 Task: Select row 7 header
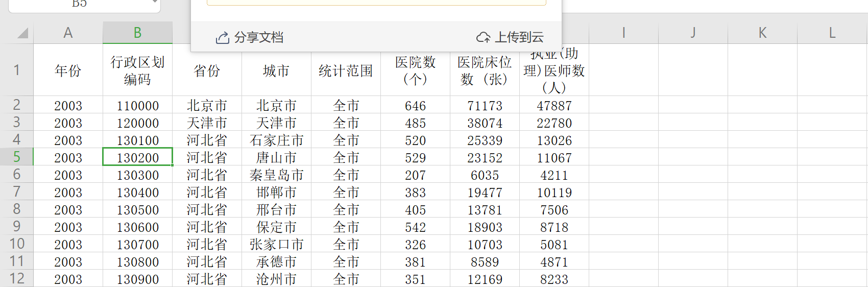point(17,192)
